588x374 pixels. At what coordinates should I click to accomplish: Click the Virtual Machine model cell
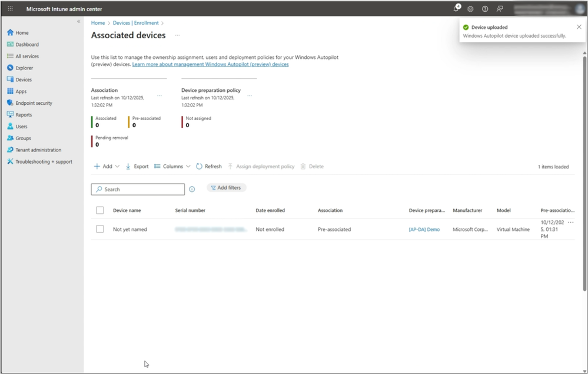513,229
